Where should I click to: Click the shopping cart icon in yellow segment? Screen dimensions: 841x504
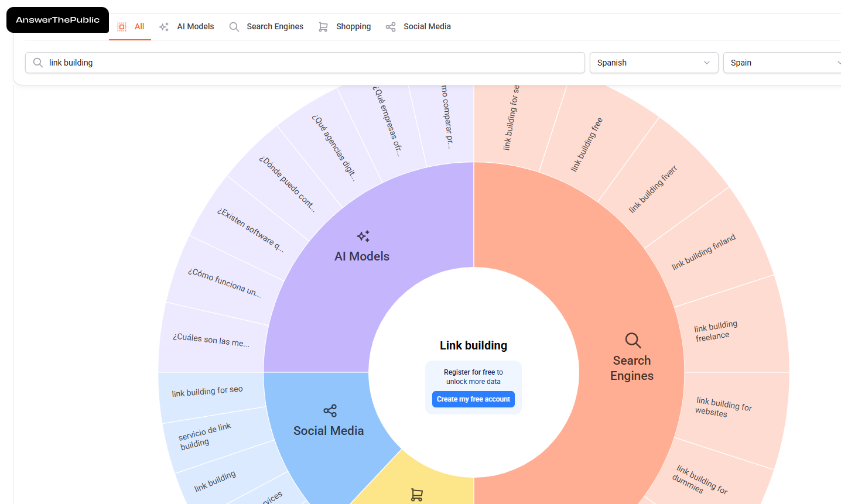[x=416, y=495]
